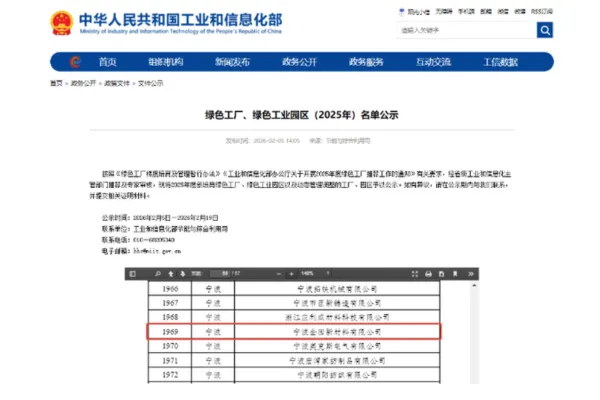This screenshot has width=600, height=400.
Task: Open 首页 in main navigation
Action: [x=108, y=62]
